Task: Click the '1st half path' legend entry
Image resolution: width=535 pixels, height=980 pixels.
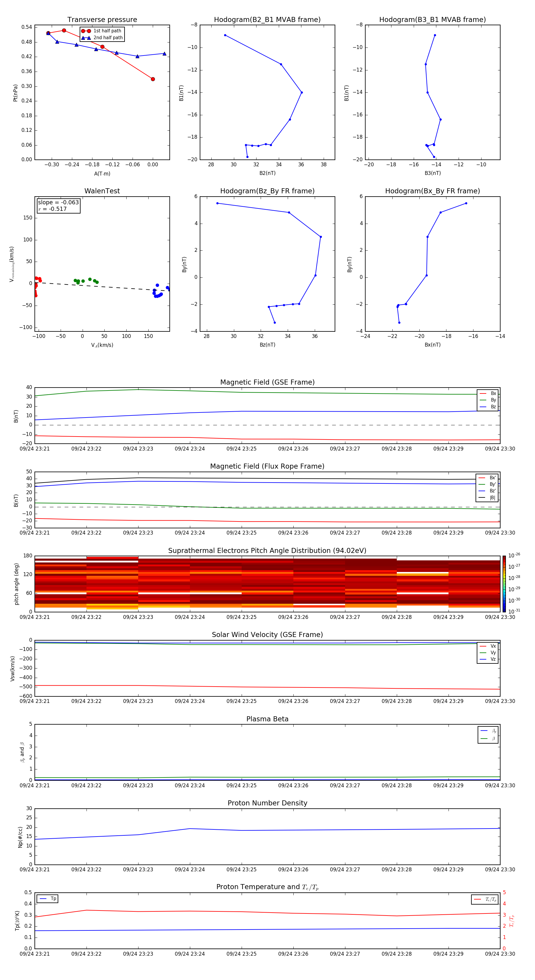Action: click(x=102, y=31)
